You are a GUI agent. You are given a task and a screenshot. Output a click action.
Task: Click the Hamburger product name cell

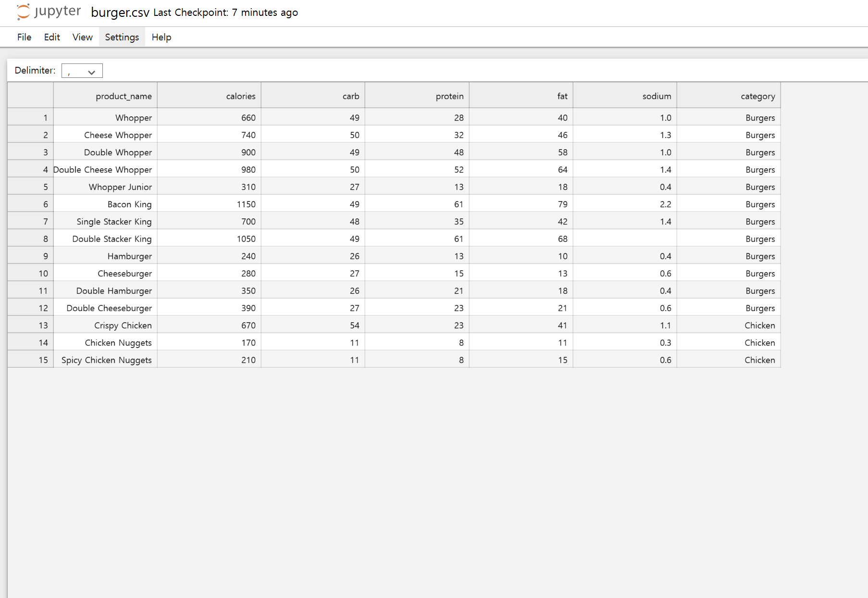tap(105, 256)
